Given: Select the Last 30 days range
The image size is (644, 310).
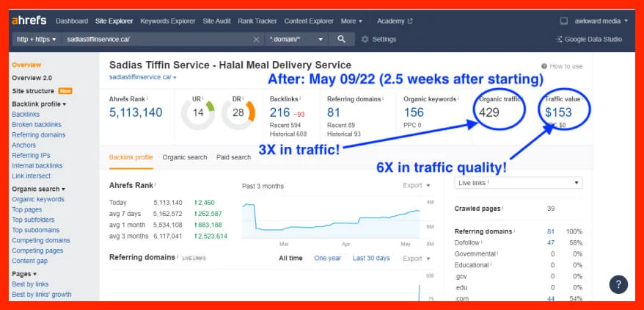Looking at the screenshot, I should tap(371, 258).
